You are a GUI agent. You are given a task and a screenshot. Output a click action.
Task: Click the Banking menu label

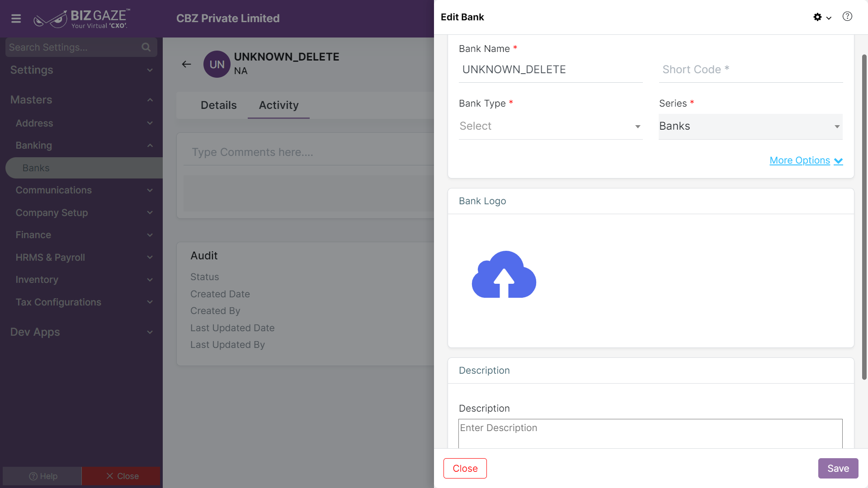click(x=34, y=145)
